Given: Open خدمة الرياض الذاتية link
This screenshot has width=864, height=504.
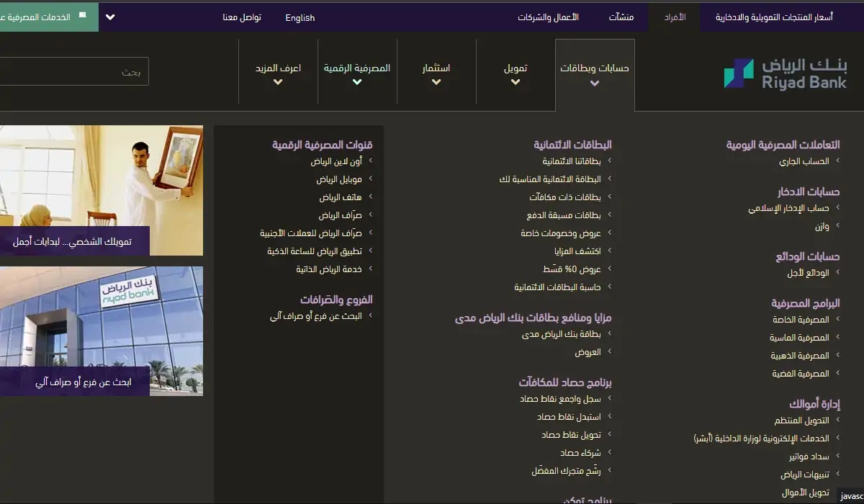Looking at the screenshot, I should tap(329, 269).
